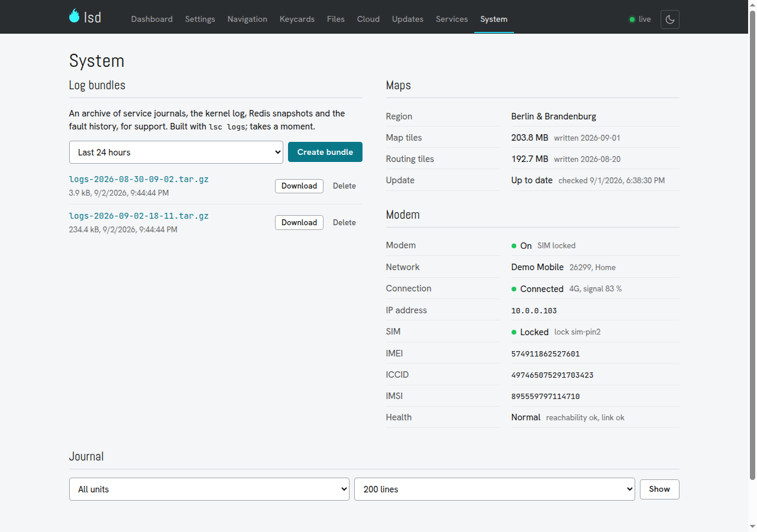757x532 pixels.
Task: Click the Log bundles heading
Action: [97, 85]
